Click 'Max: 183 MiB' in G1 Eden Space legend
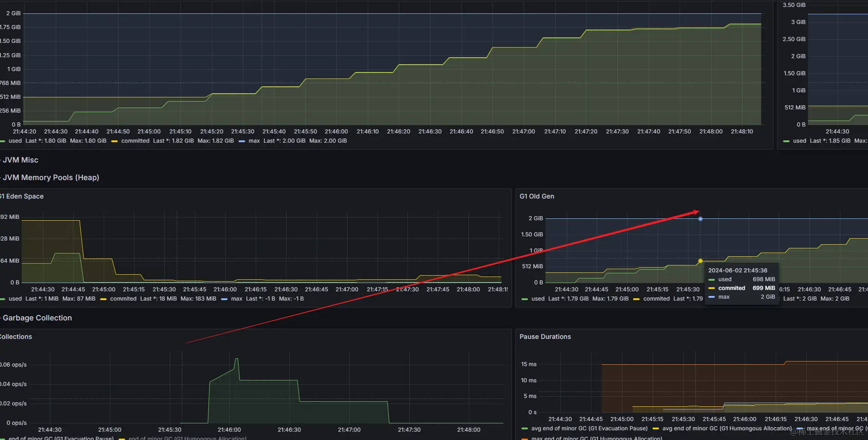Screen dimensions: 868x440 198,299
